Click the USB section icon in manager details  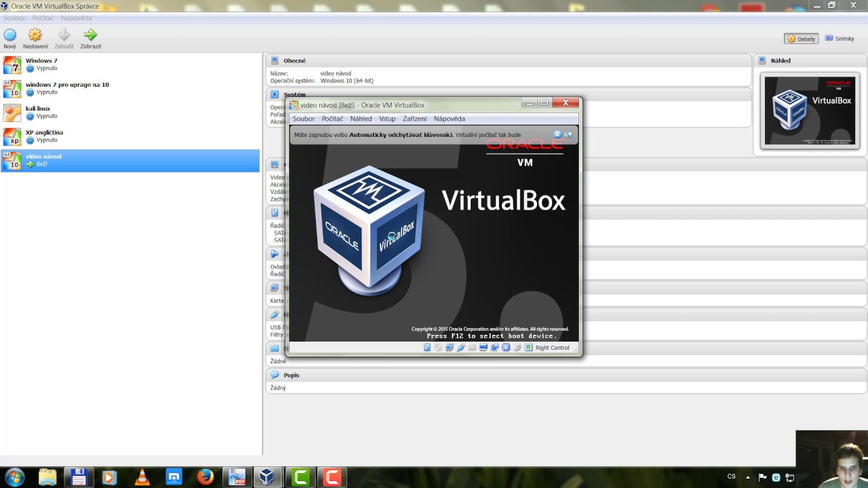[x=275, y=314]
